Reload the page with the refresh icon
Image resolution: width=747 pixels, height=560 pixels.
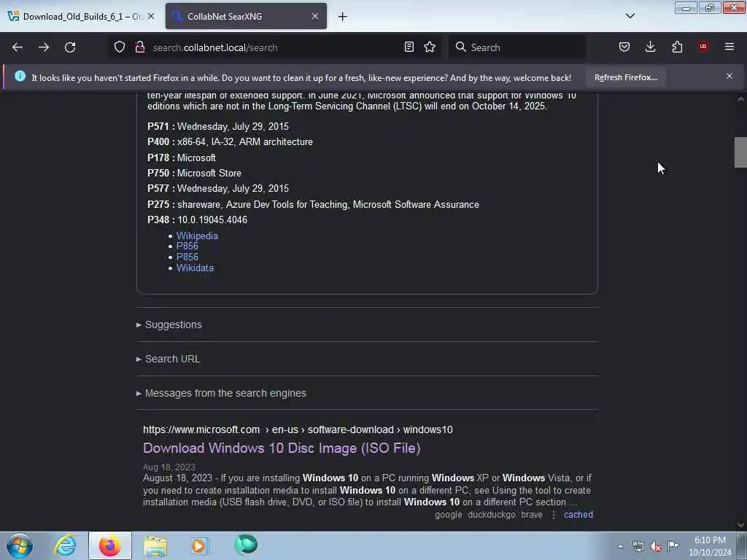[x=70, y=47]
